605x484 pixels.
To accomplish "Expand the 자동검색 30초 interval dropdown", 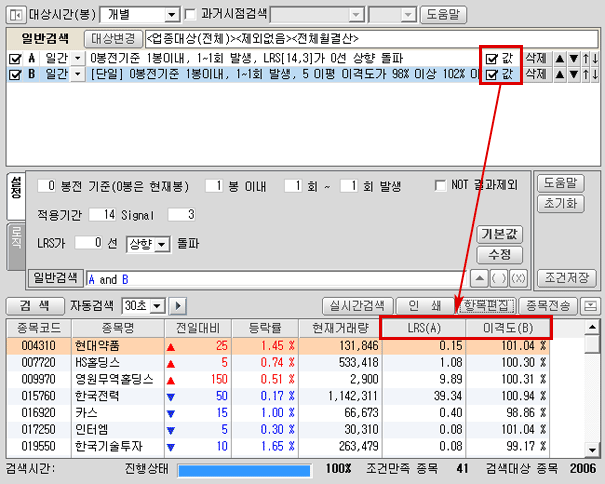I will [158, 305].
